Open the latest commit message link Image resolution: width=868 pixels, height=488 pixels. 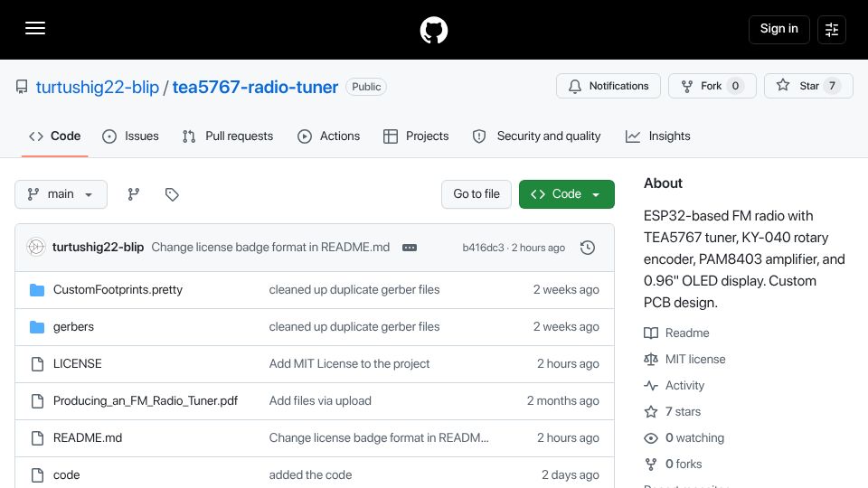tap(270, 247)
